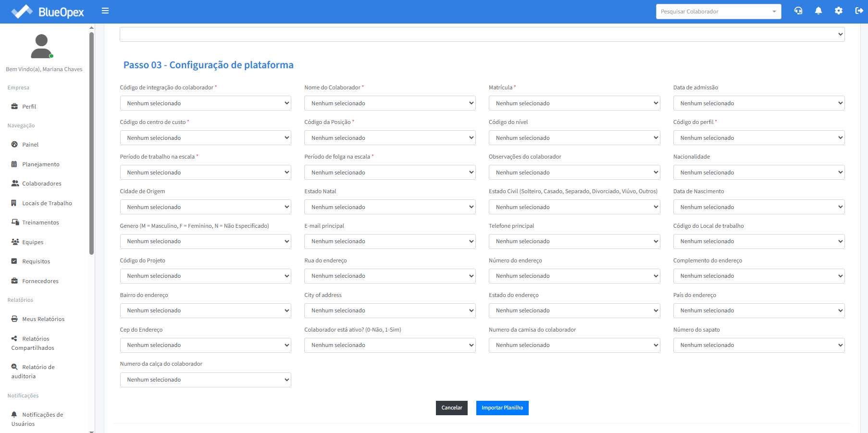Open the headset support icon
The width and height of the screenshot is (868, 433).
pos(798,11)
